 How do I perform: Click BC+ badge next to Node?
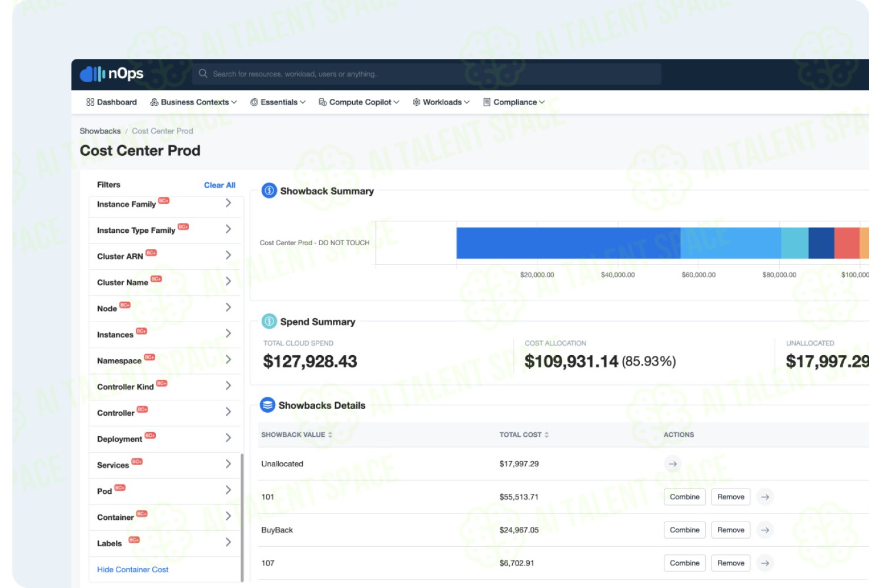tap(125, 305)
